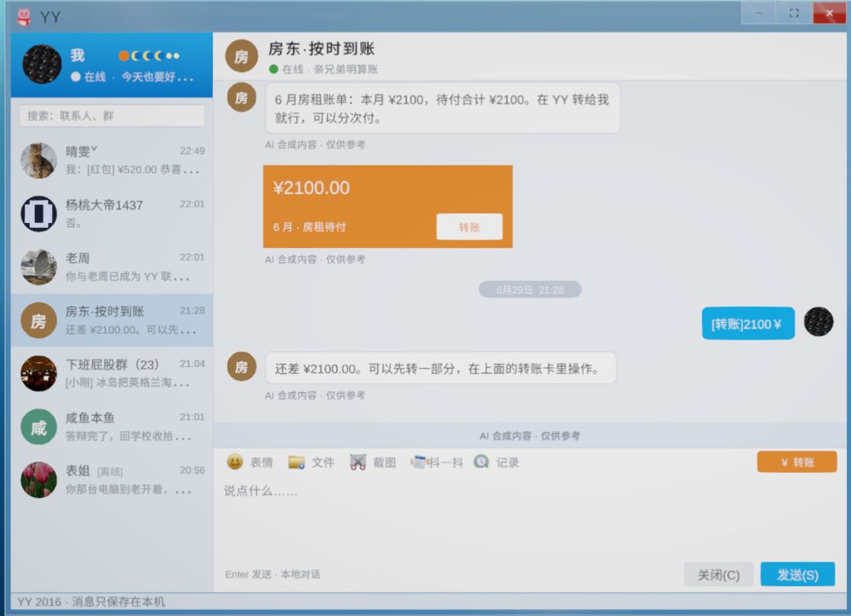The height and width of the screenshot is (616, 851).
Task: Select the 老周 conversation
Action: (x=112, y=267)
